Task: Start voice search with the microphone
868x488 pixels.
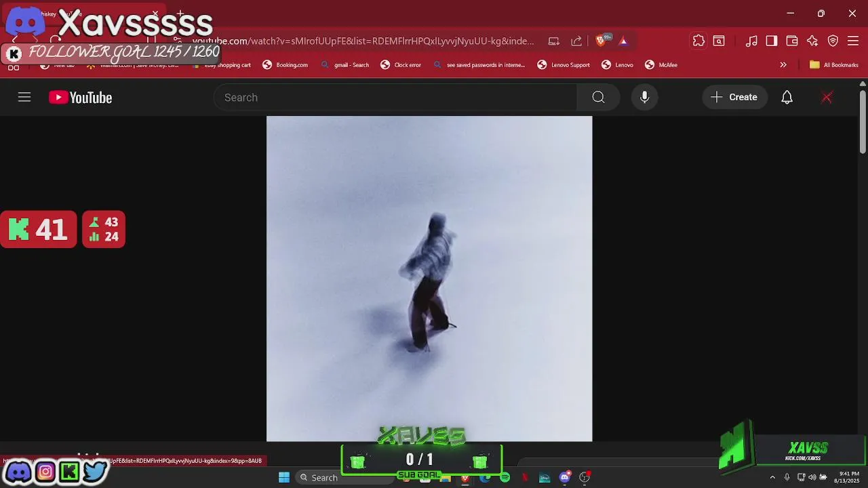Action: click(x=644, y=98)
